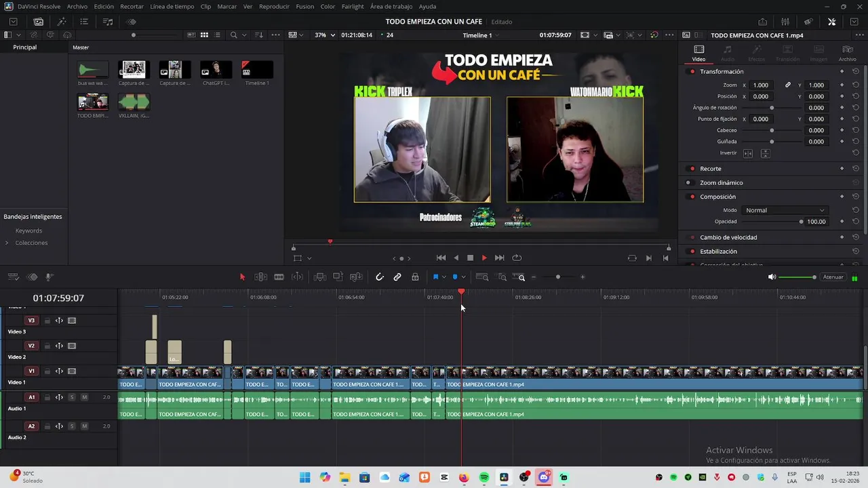Lock the V3 video track
Screen dimensions: 868x488
pos(47,321)
